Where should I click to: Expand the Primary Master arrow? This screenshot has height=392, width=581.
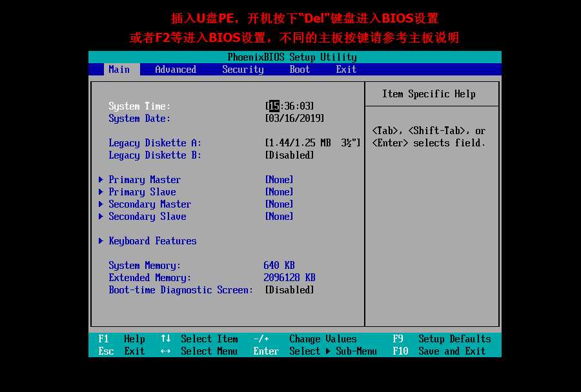pos(101,179)
